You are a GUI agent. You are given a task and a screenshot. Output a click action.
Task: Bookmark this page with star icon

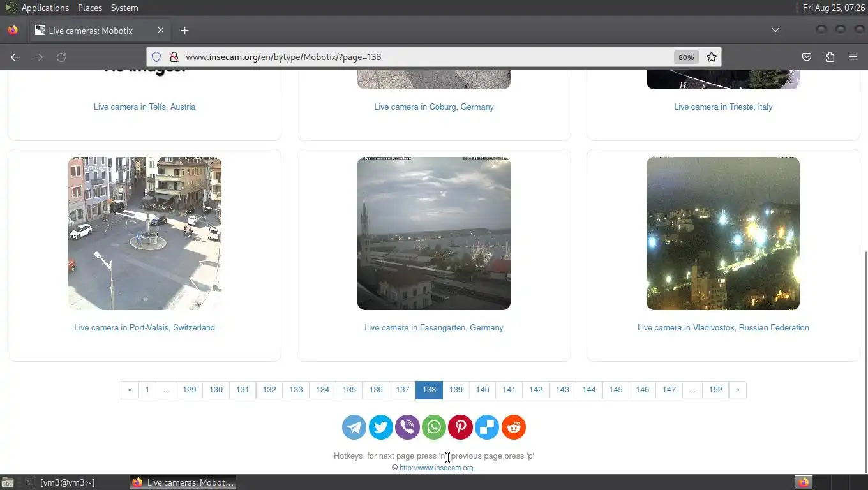(712, 57)
